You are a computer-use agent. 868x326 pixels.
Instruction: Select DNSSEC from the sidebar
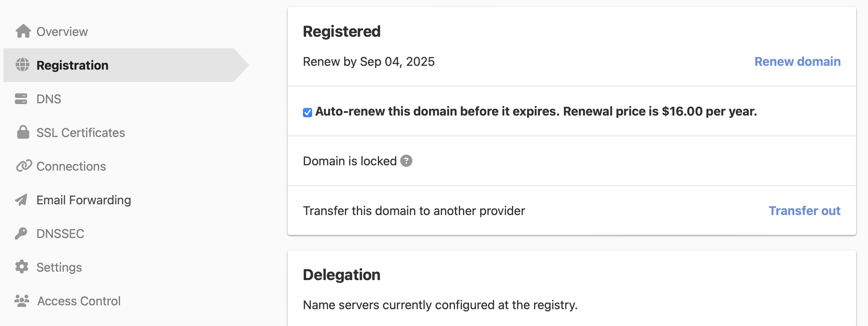pyautogui.click(x=60, y=233)
